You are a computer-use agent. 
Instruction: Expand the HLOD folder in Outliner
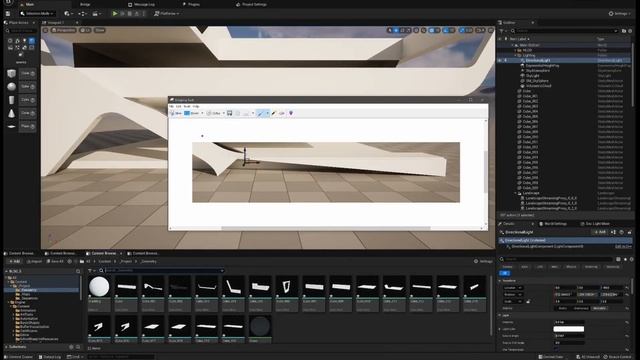[x=516, y=50]
